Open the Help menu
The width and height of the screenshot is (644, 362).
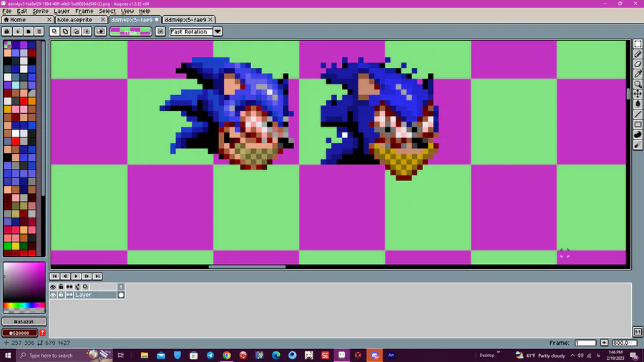coord(144,11)
